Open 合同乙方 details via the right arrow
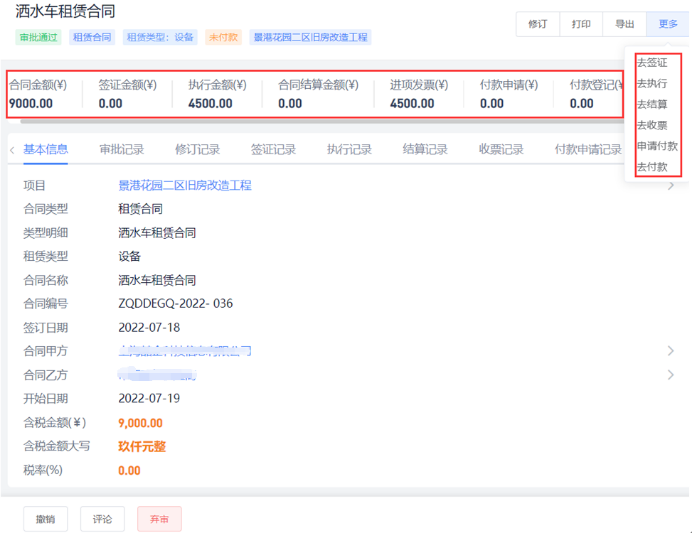Screen dimensions: 692x533 point(670,375)
